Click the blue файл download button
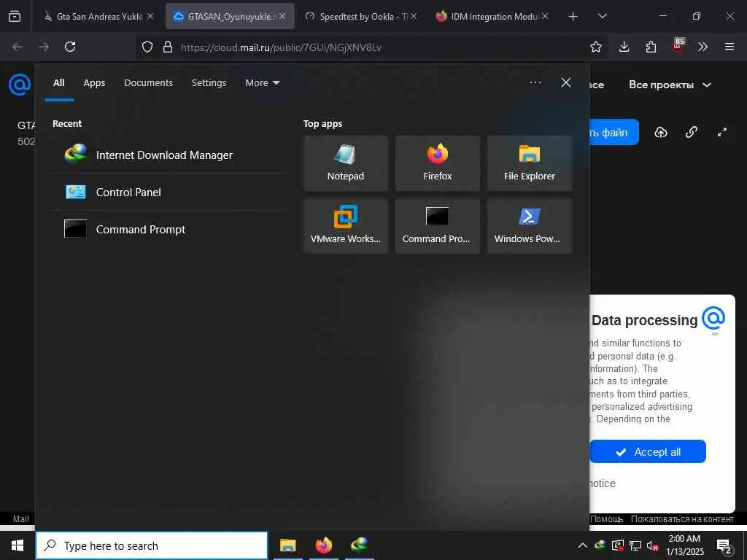 614,133
